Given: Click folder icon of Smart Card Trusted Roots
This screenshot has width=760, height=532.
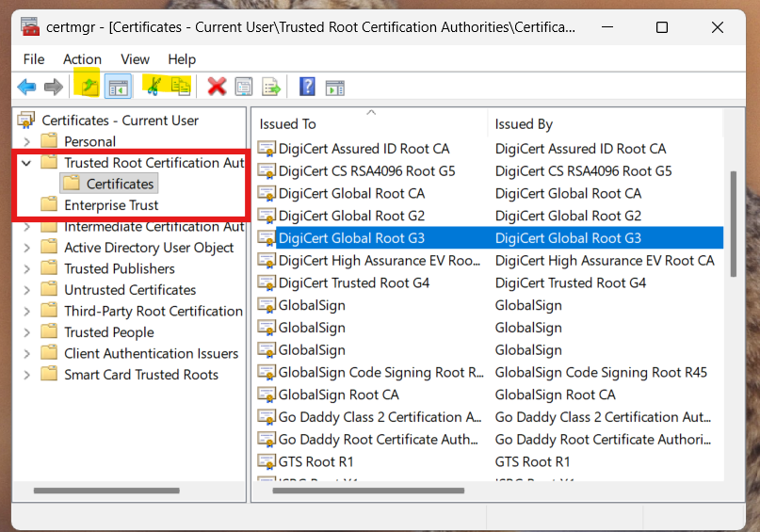Looking at the screenshot, I should click(x=49, y=374).
